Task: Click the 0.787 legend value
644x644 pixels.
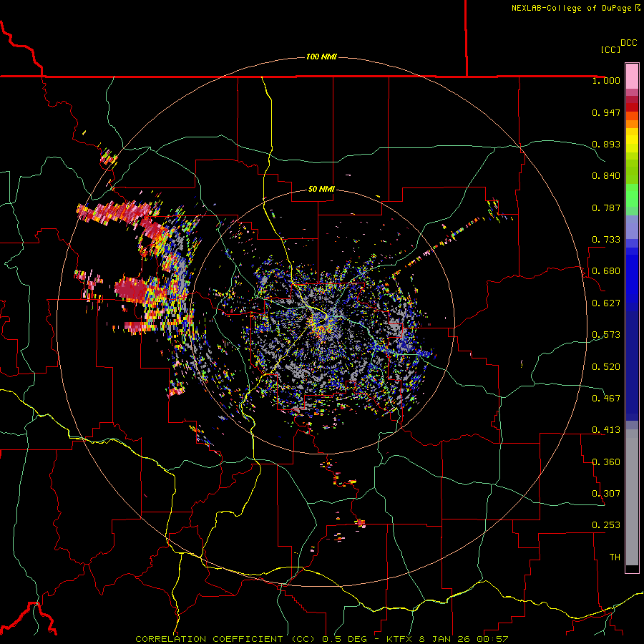Action: (606, 208)
